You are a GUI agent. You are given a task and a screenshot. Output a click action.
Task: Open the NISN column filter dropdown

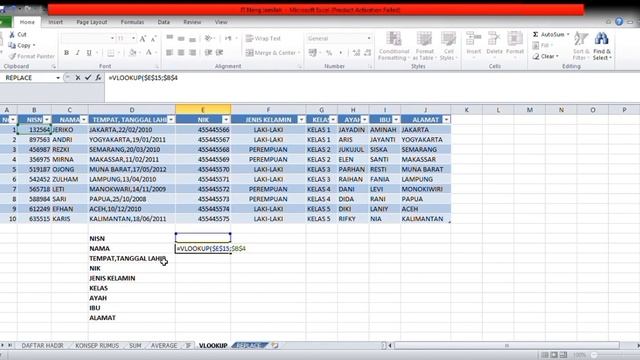47,120
